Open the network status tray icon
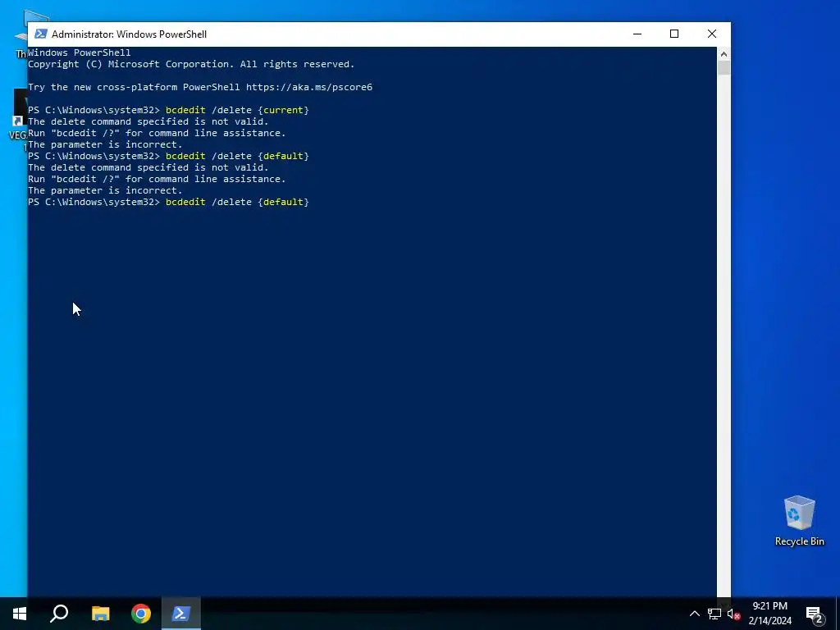 tap(714, 614)
